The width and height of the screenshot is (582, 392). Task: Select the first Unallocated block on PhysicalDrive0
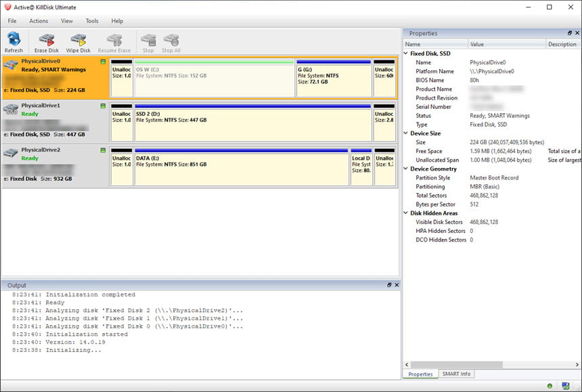tap(121, 78)
